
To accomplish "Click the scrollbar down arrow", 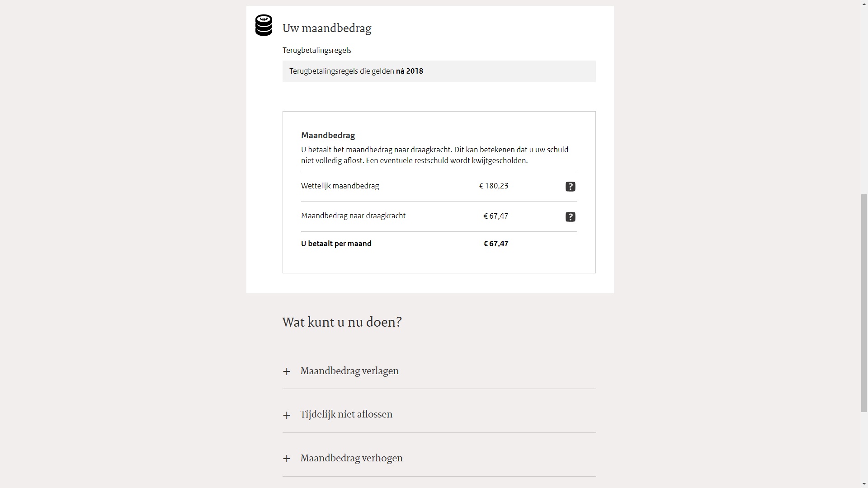I will 864,484.
